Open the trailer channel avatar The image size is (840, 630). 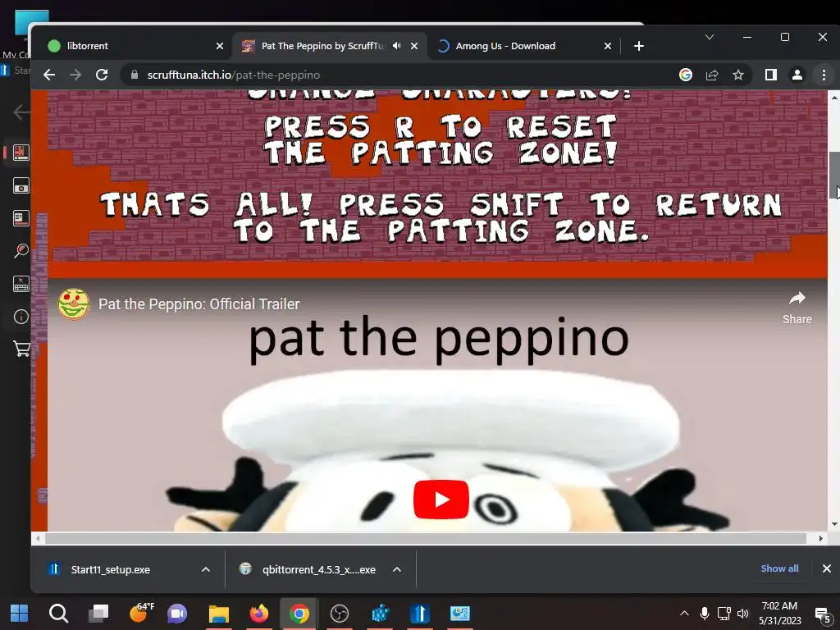[x=74, y=304]
